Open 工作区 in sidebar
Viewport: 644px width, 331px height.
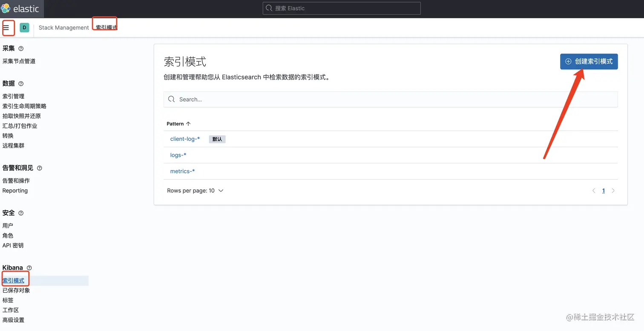pos(10,310)
